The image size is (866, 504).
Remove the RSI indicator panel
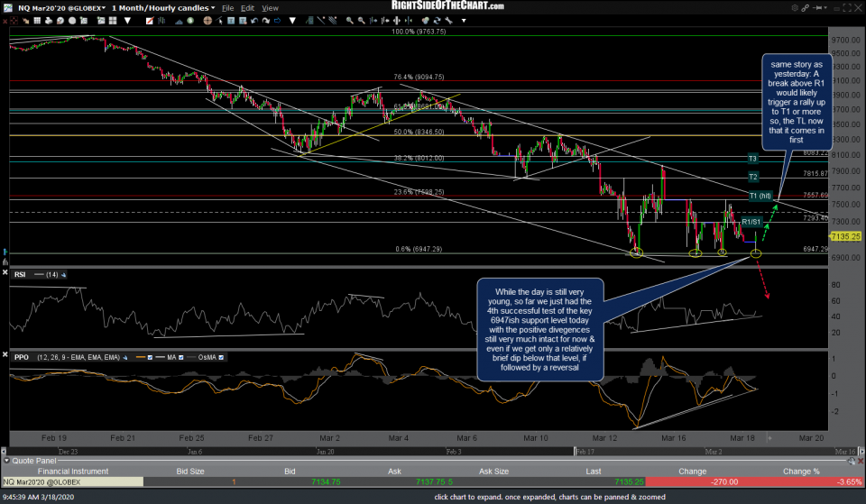(x=5, y=272)
